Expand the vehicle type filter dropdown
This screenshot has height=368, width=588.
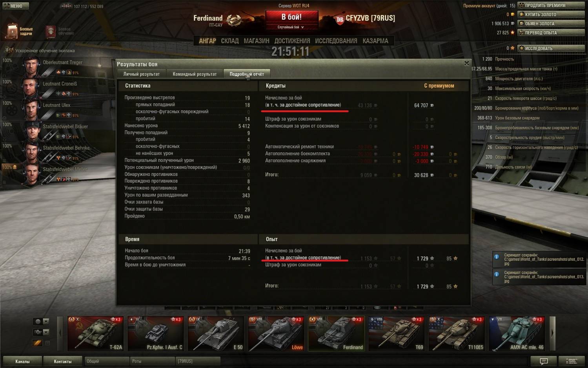click(x=41, y=332)
